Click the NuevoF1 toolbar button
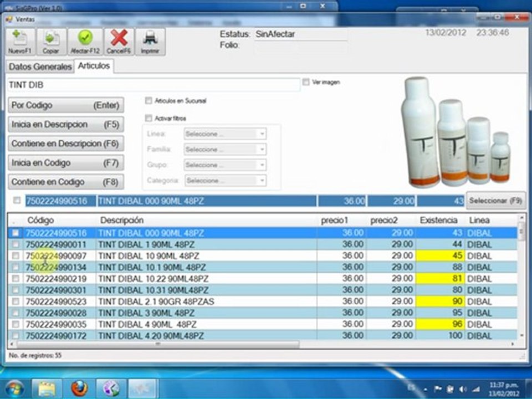 [20, 42]
